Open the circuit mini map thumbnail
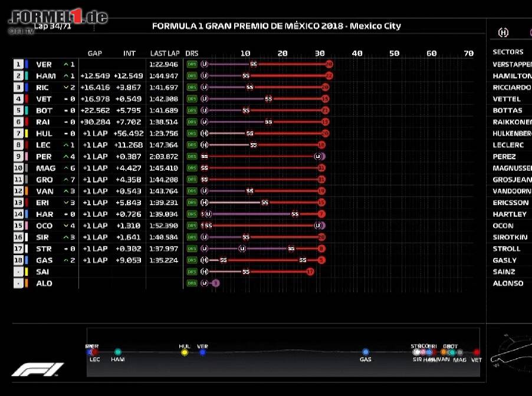532x396 pixels. 511,351
